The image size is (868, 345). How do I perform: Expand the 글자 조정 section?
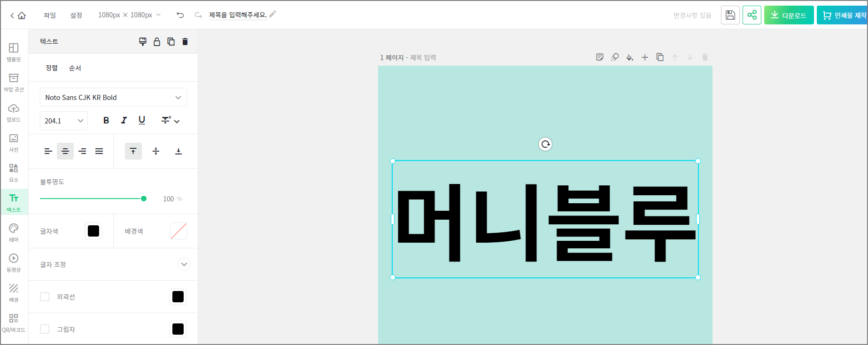(184, 264)
